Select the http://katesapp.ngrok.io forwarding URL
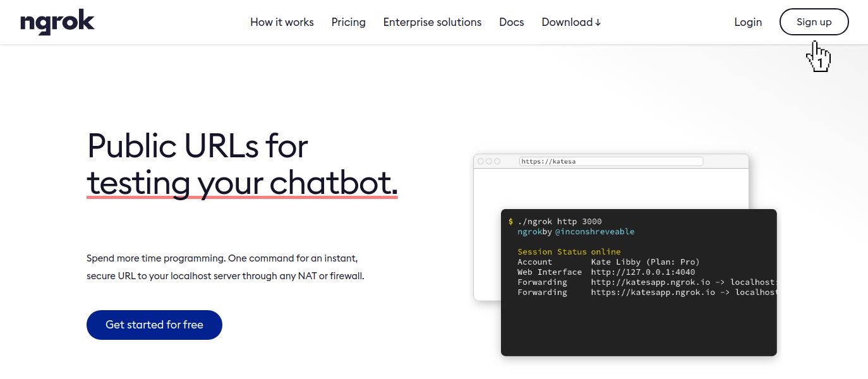Image resolution: width=868 pixels, height=379 pixels. 649,282
